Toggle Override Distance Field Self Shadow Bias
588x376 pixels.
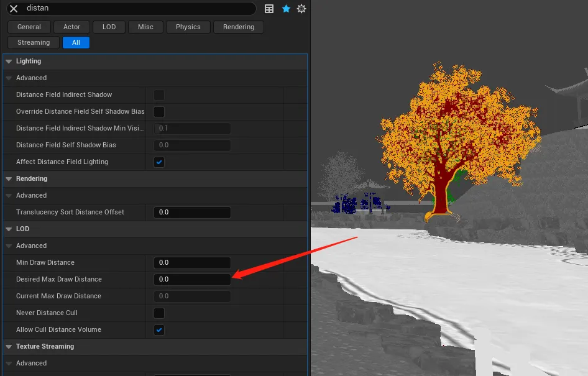coord(159,112)
